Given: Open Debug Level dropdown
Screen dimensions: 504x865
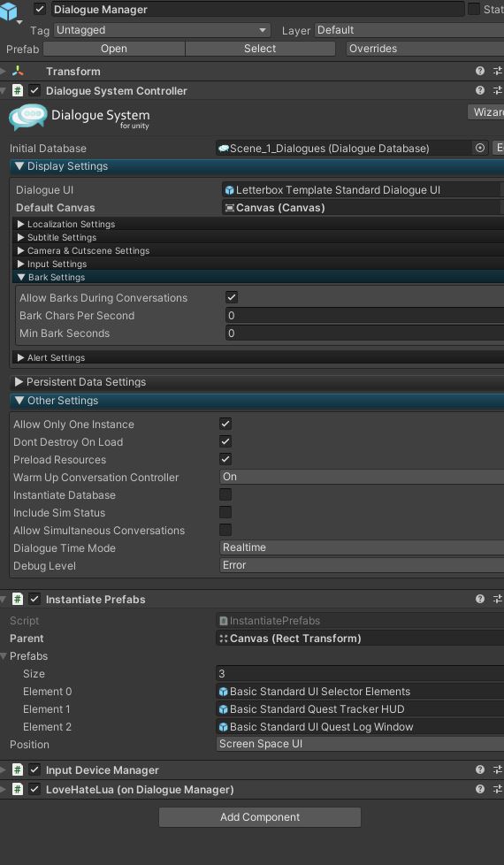Looking at the screenshot, I should [361, 565].
